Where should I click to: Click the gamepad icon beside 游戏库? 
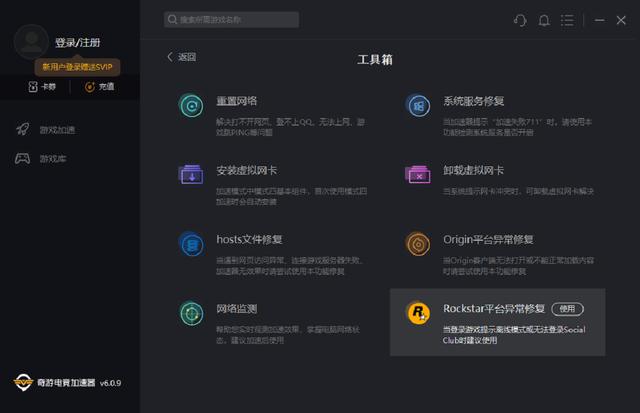tap(22, 158)
